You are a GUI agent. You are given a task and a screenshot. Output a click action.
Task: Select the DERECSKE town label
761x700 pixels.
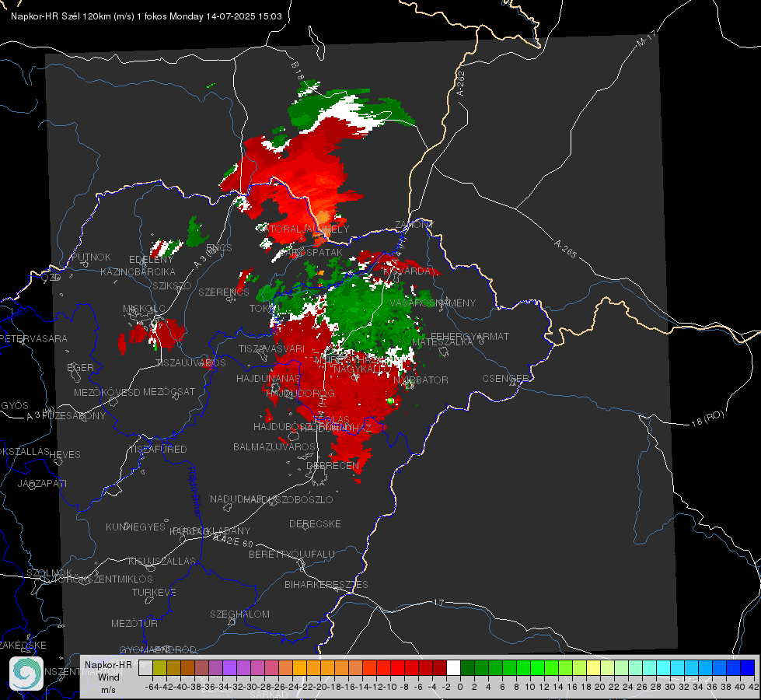[315, 523]
